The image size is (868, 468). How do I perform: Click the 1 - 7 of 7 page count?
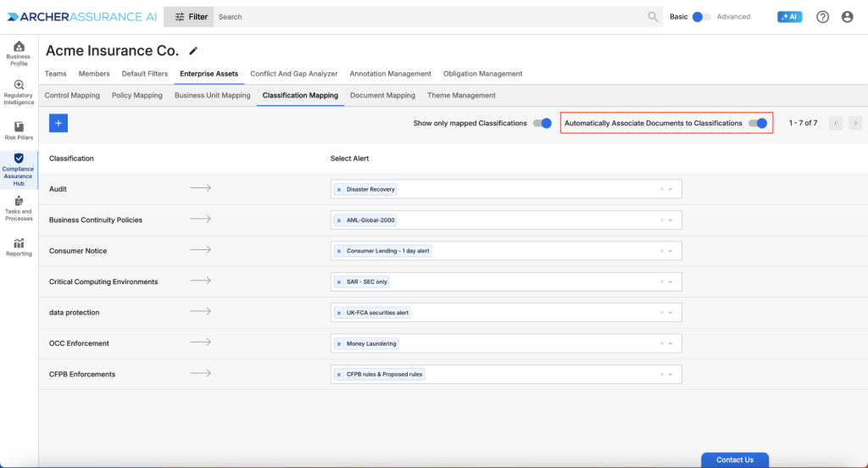point(803,123)
